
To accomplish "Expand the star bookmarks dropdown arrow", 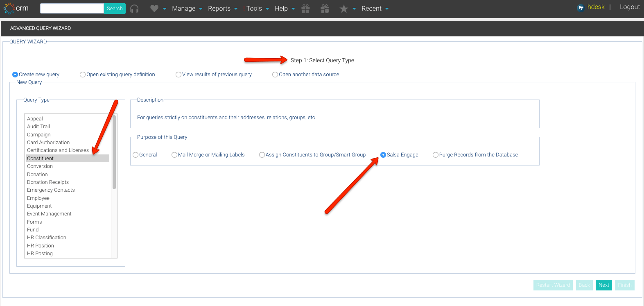I will tap(354, 9).
